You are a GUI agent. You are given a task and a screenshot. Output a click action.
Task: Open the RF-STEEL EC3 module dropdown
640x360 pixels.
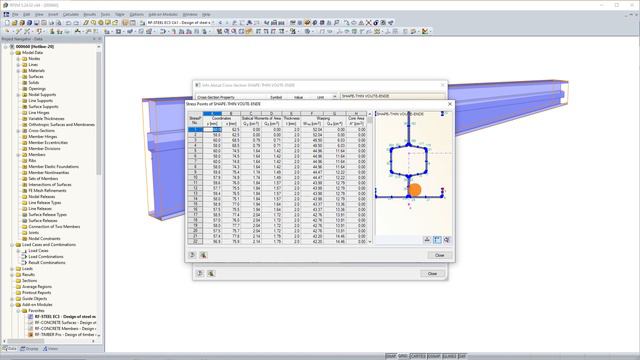[x=214, y=23]
